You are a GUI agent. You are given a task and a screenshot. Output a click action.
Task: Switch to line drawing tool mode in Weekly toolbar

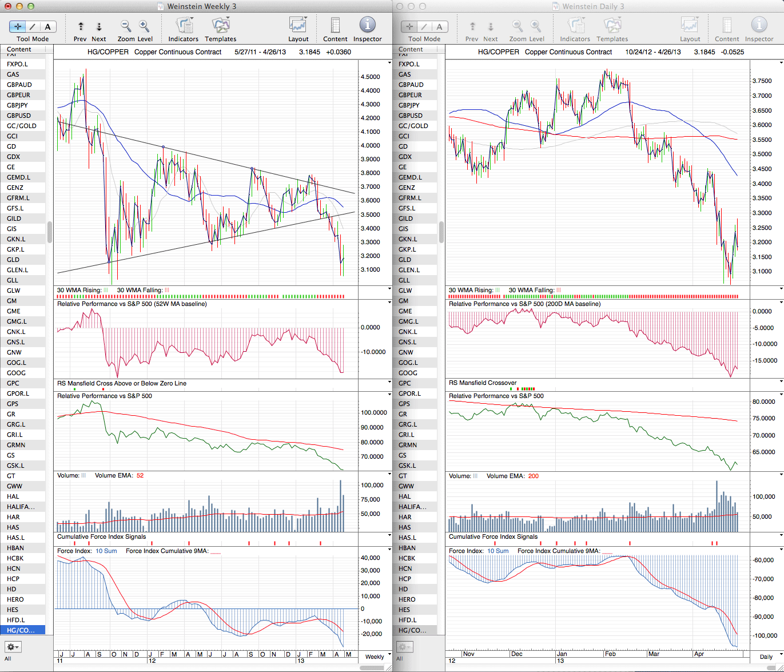click(33, 26)
